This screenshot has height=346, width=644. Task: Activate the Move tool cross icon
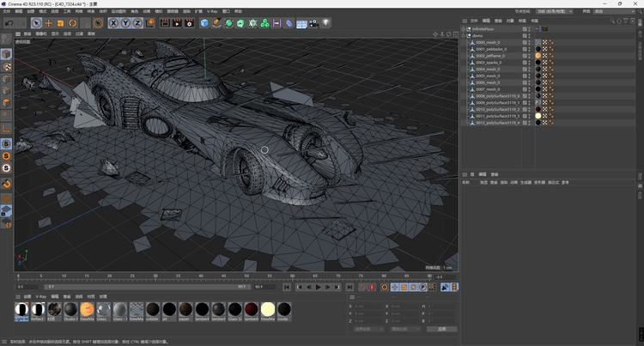(48, 23)
